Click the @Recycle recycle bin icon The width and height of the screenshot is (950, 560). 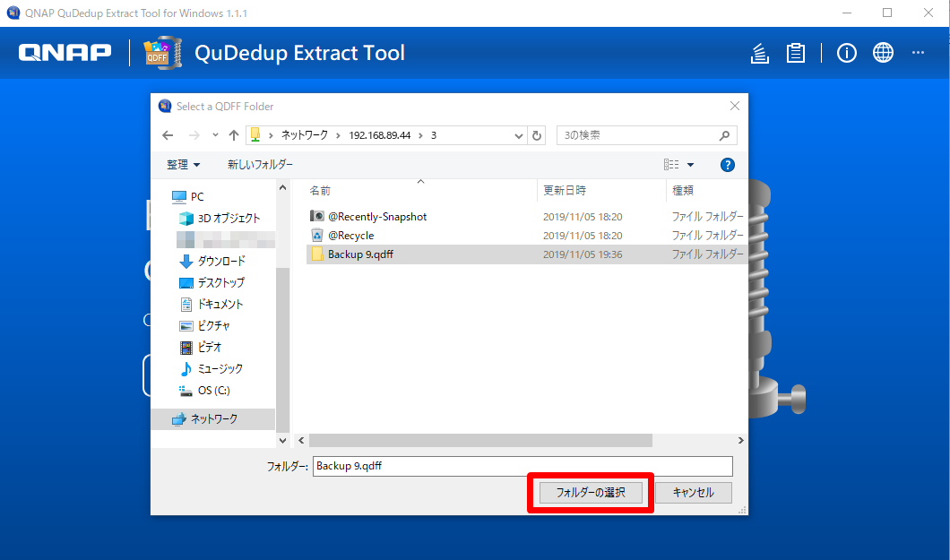(317, 236)
